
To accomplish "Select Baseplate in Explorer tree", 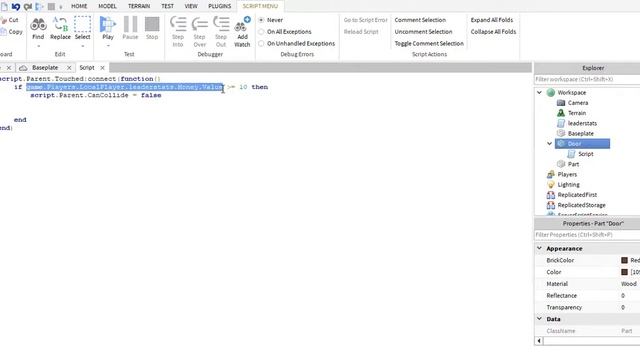I will pyautogui.click(x=580, y=133).
